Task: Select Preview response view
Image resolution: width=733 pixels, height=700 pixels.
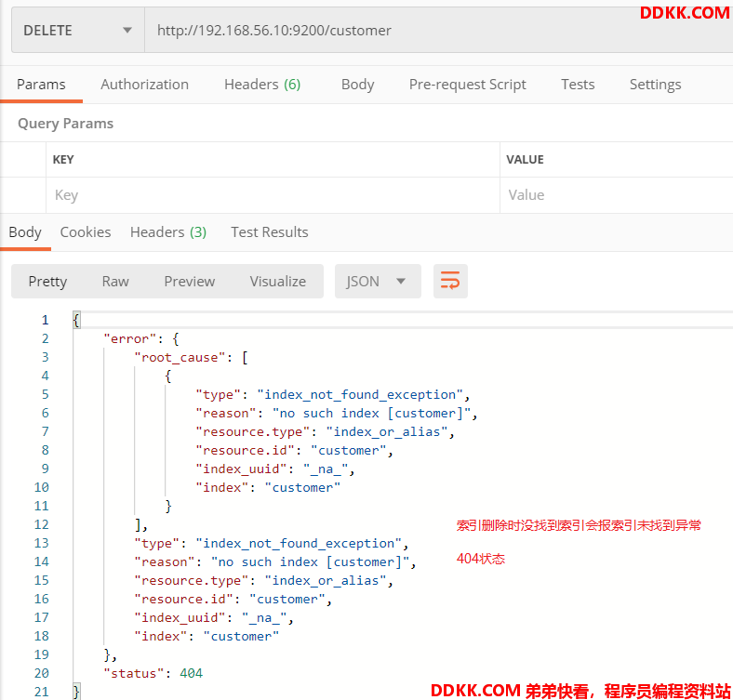Action: click(x=190, y=282)
